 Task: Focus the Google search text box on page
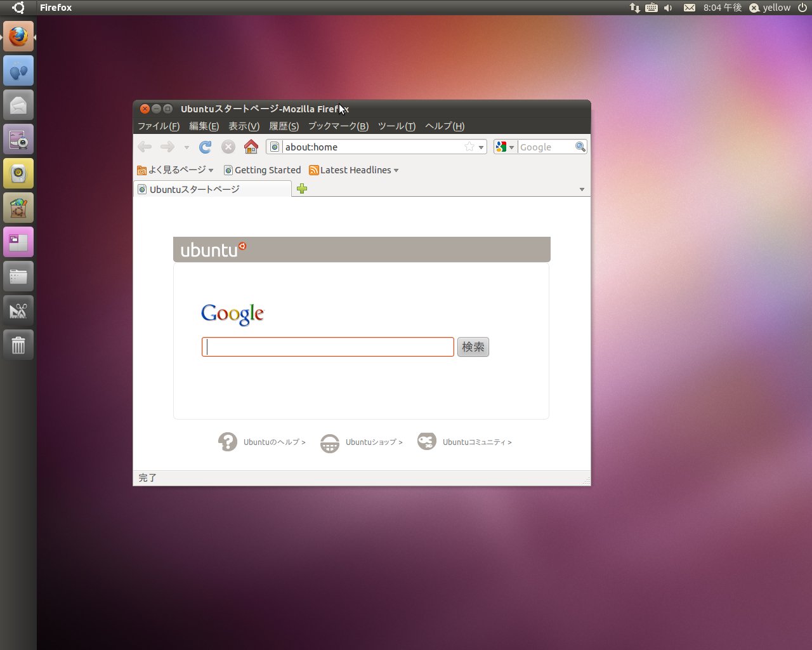click(328, 347)
